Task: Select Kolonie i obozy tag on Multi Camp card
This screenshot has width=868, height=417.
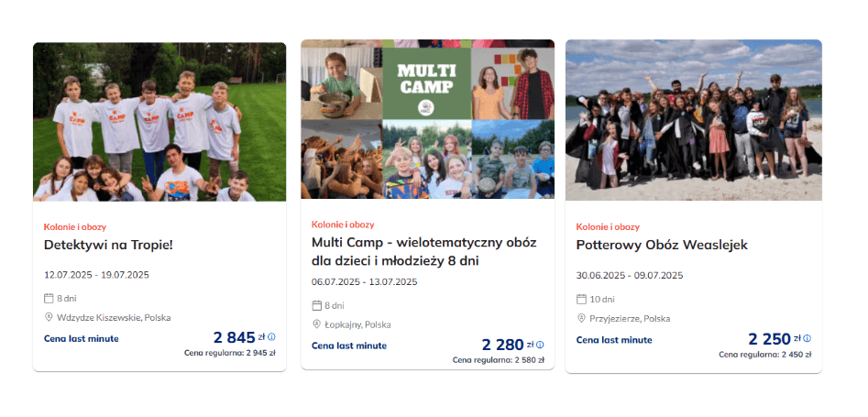Action: [x=343, y=224]
